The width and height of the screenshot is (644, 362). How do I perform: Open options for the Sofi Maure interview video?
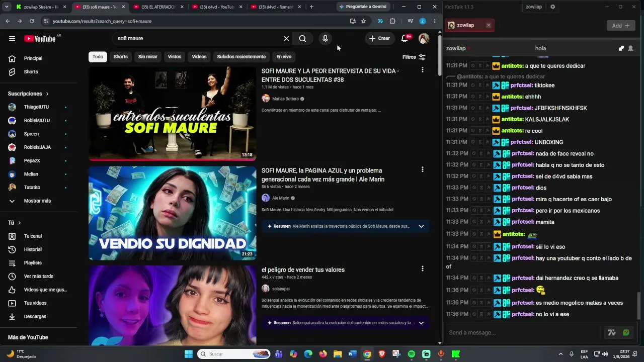(x=422, y=70)
